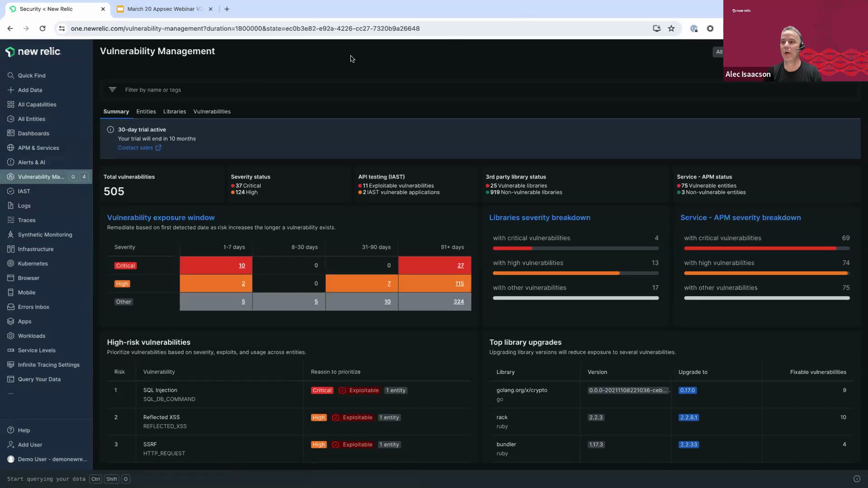This screenshot has height=488, width=868.
Task: Open Vulnerability exposure window link
Action: tap(161, 217)
